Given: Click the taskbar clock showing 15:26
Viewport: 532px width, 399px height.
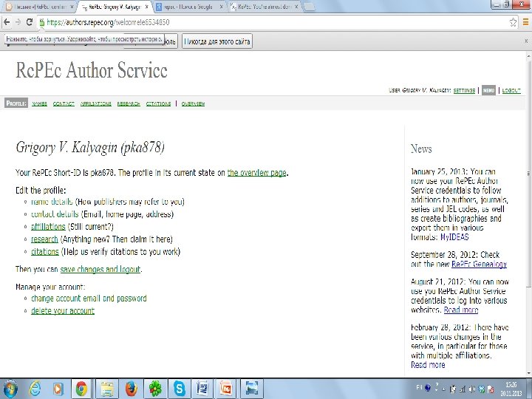Looking at the screenshot, I should 511,389.
